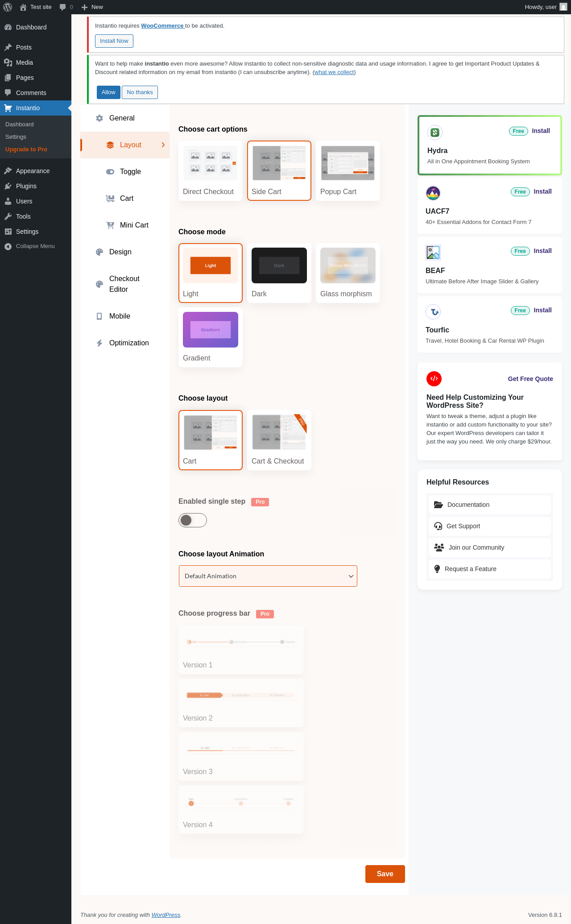Select progress bar Version 4
This screenshot has width=571, height=924.
point(241,810)
